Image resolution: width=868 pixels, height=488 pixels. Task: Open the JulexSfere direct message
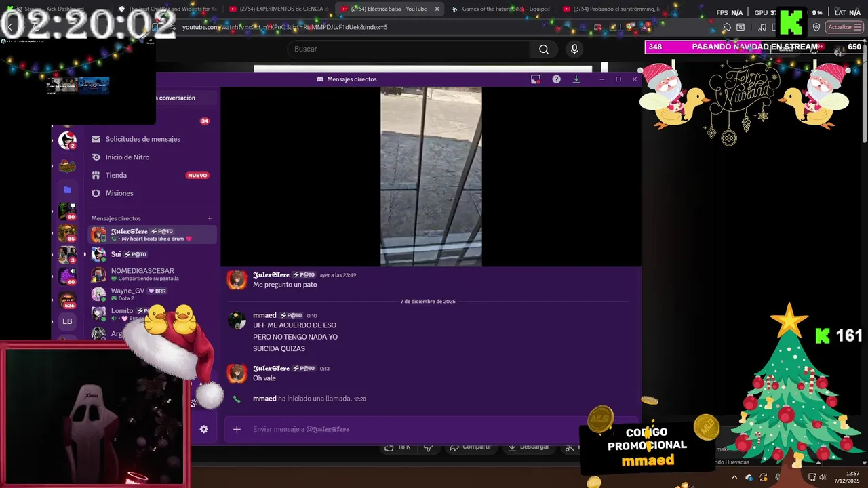(152, 235)
